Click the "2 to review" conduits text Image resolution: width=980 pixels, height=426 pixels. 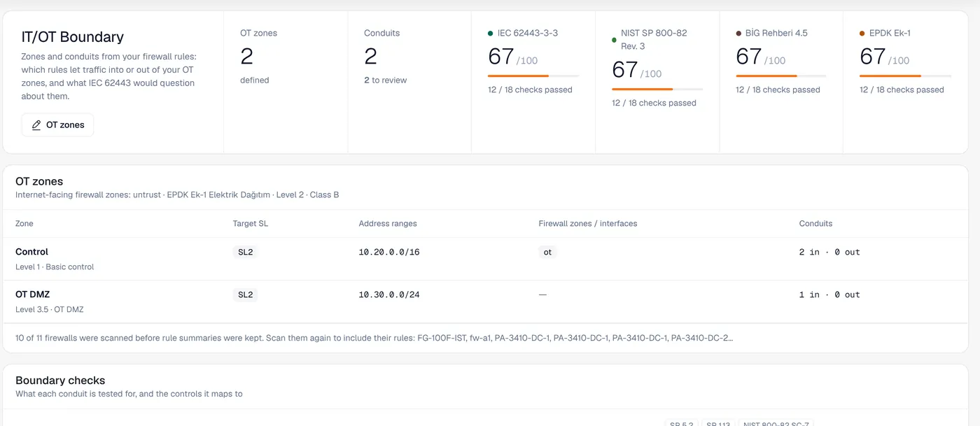[385, 80]
